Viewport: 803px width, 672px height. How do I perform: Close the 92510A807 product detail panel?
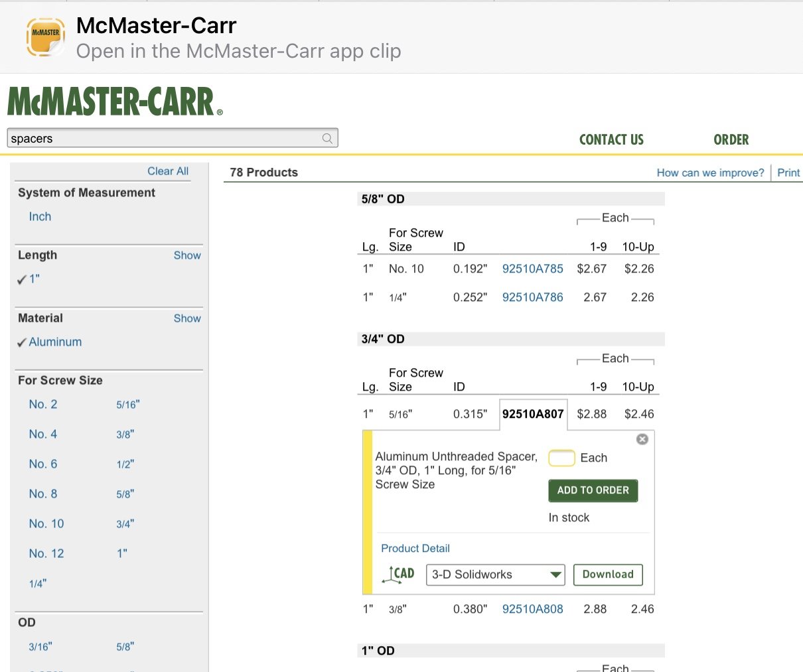coord(642,439)
